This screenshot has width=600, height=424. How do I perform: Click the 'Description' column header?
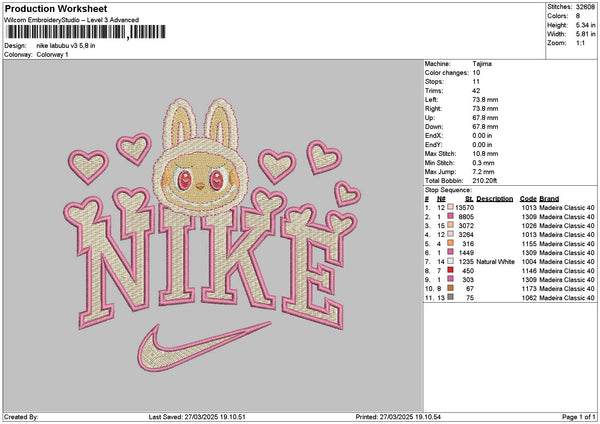tap(494, 199)
